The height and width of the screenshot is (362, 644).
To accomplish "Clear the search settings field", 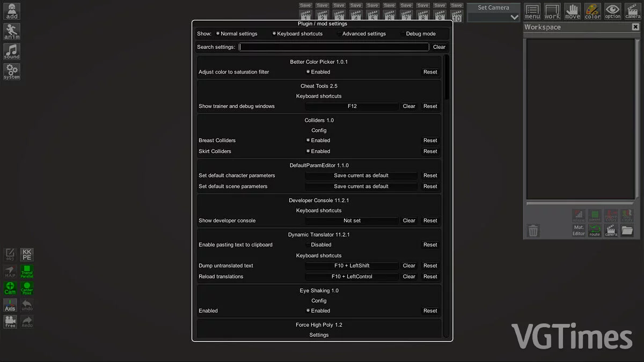I will click(440, 47).
